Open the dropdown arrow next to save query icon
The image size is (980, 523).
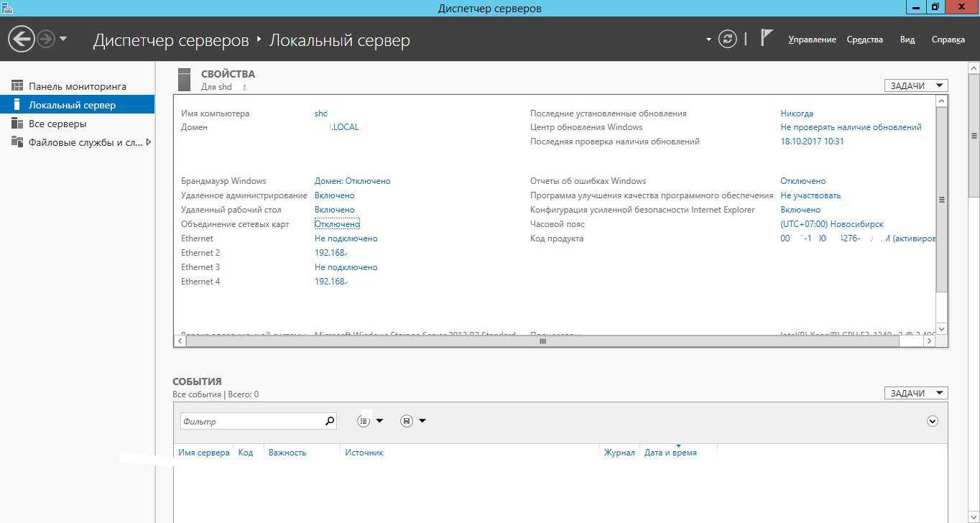point(422,421)
